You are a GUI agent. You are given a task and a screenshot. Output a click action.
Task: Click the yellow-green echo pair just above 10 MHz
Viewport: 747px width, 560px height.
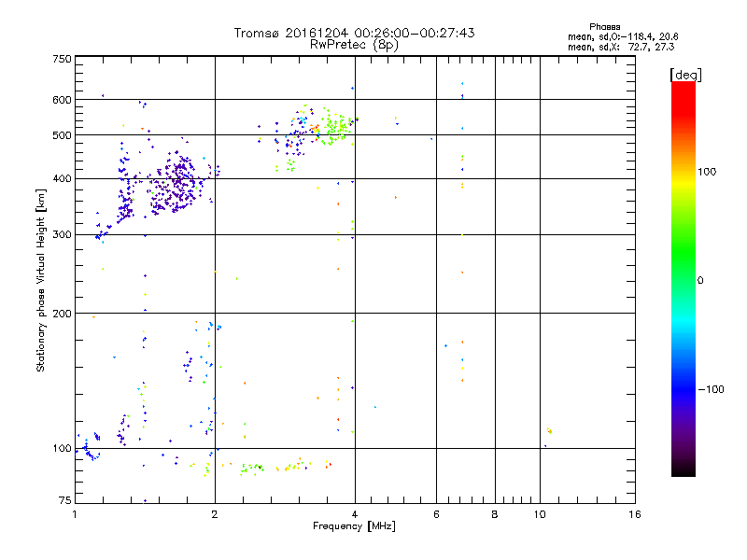549,430
